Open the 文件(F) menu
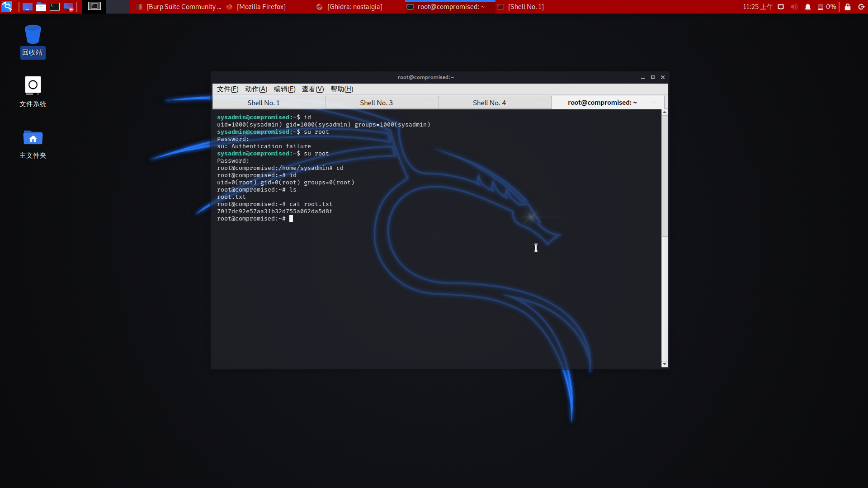Image resolution: width=868 pixels, height=488 pixels. (227, 89)
